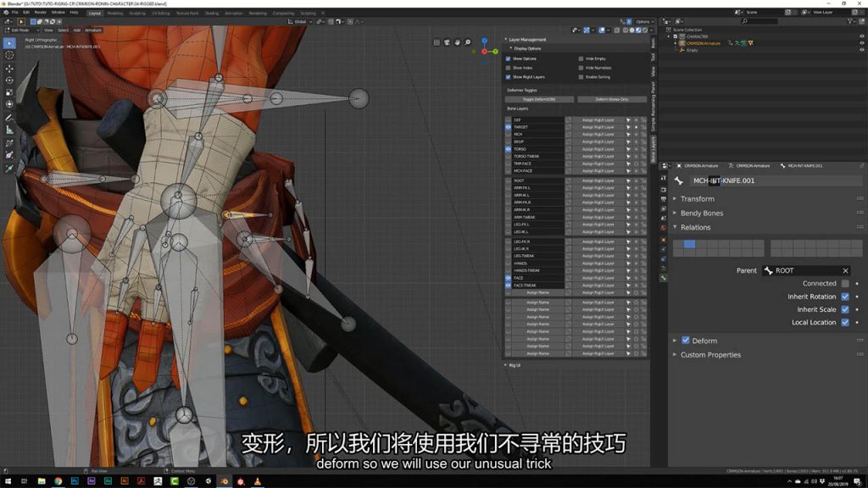Image resolution: width=868 pixels, height=488 pixels.
Task: Select the Transform tool
Action: click(x=9, y=104)
